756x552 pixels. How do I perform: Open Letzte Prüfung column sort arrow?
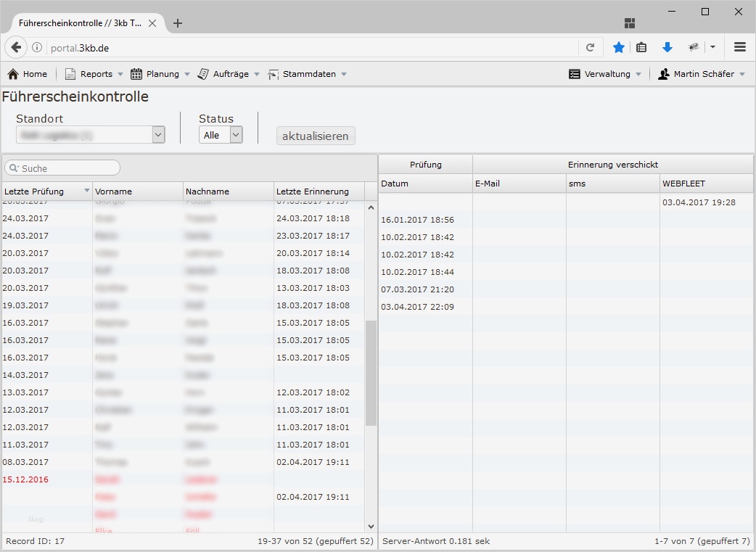pyautogui.click(x=87, y=191)
